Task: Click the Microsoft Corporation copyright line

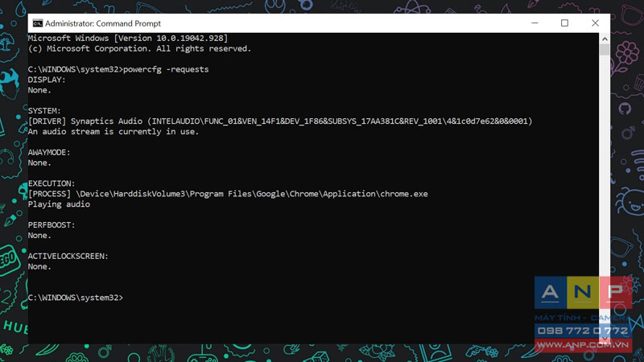Action: 139,48
